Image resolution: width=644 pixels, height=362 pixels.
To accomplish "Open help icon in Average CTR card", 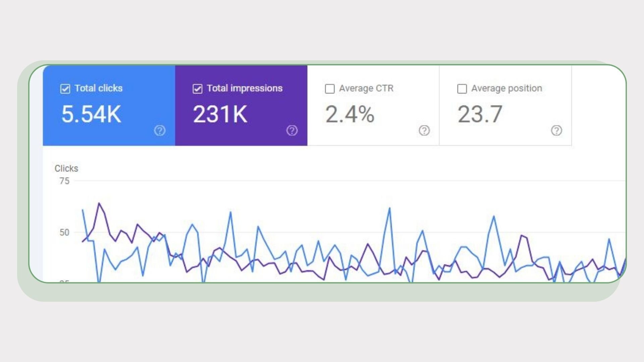I will point(424,130).
